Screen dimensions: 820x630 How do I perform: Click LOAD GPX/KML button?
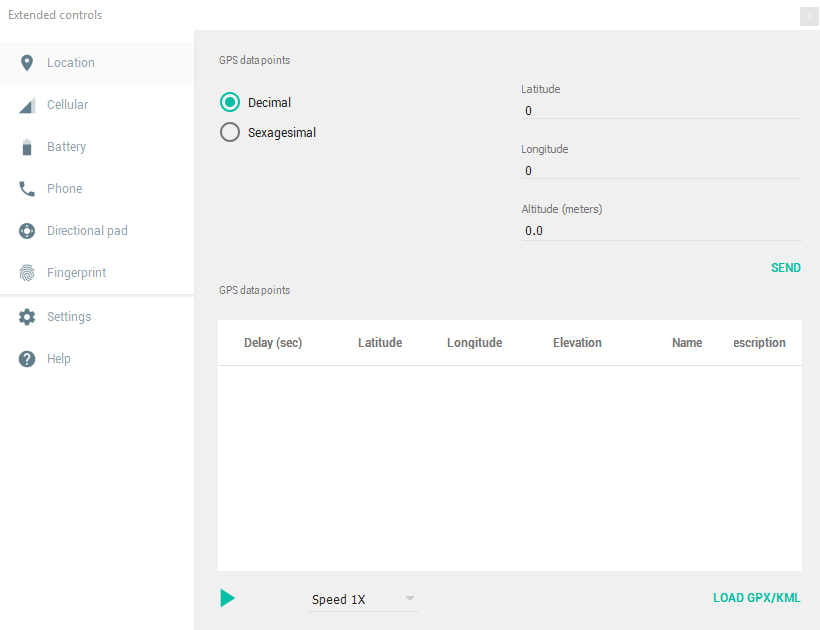tap(756, 598)
